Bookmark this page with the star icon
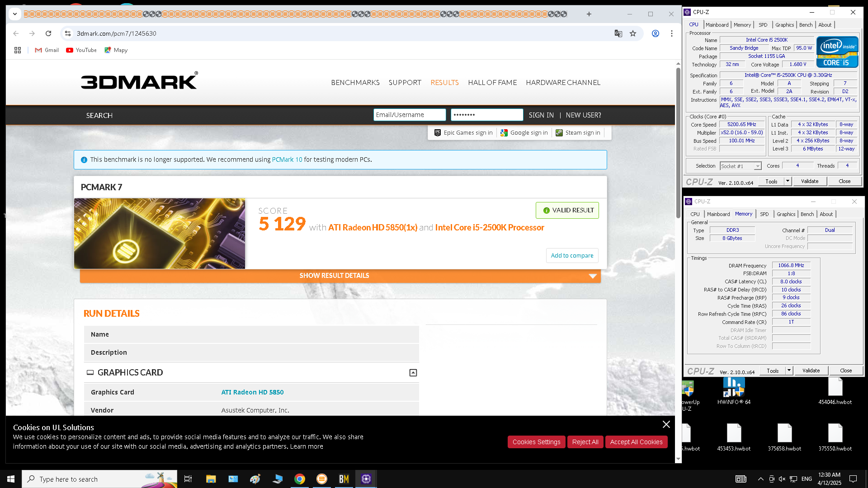This screenshot has width=868, height=488. click(633, 33)
